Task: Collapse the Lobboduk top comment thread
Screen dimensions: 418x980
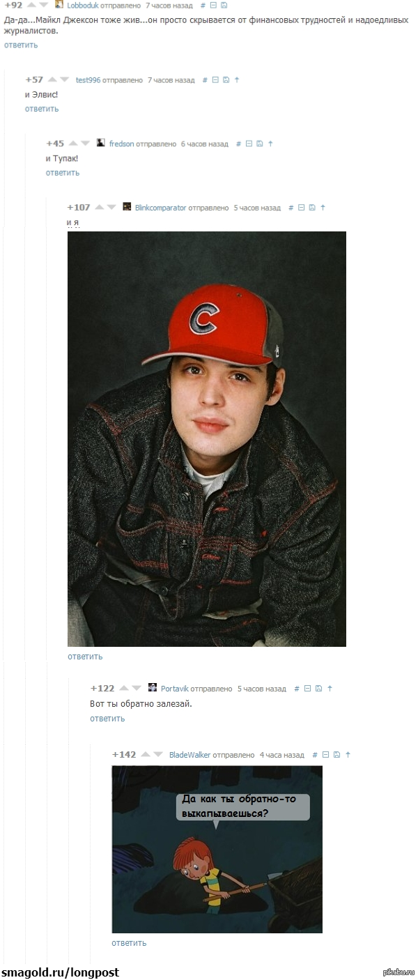Action: (x=213, y=5)
